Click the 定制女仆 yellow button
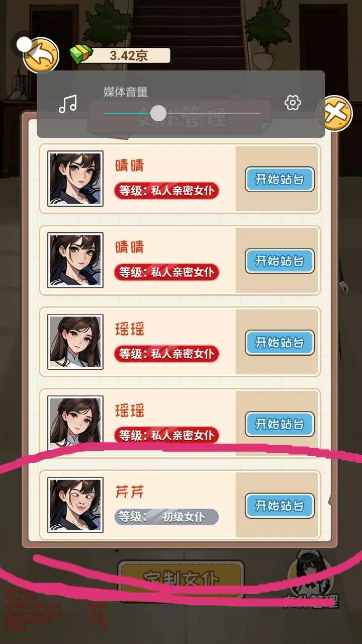The height and width of the screenshot is (644, 362). tap(181, 579)
